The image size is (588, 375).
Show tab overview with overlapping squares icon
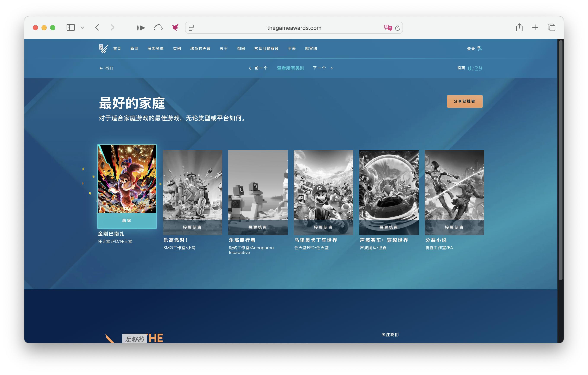(x=551, y=27)
